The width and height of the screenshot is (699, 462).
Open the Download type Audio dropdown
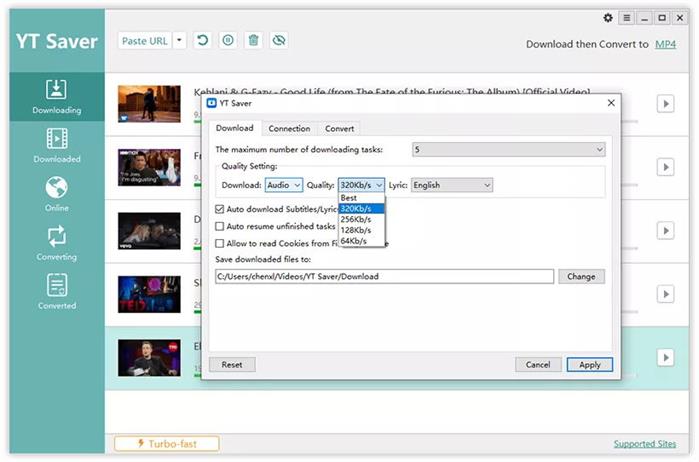click(x=284, y=185)
